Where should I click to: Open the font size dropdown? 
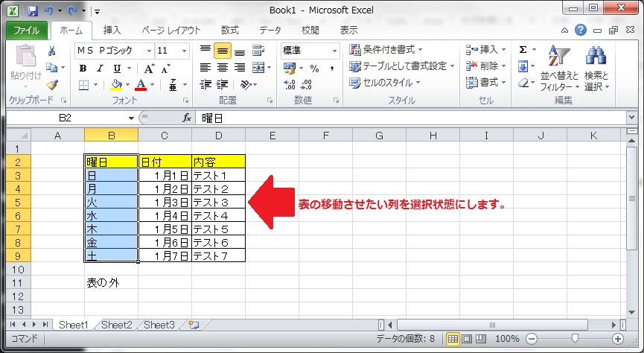(x=185, y=51)
